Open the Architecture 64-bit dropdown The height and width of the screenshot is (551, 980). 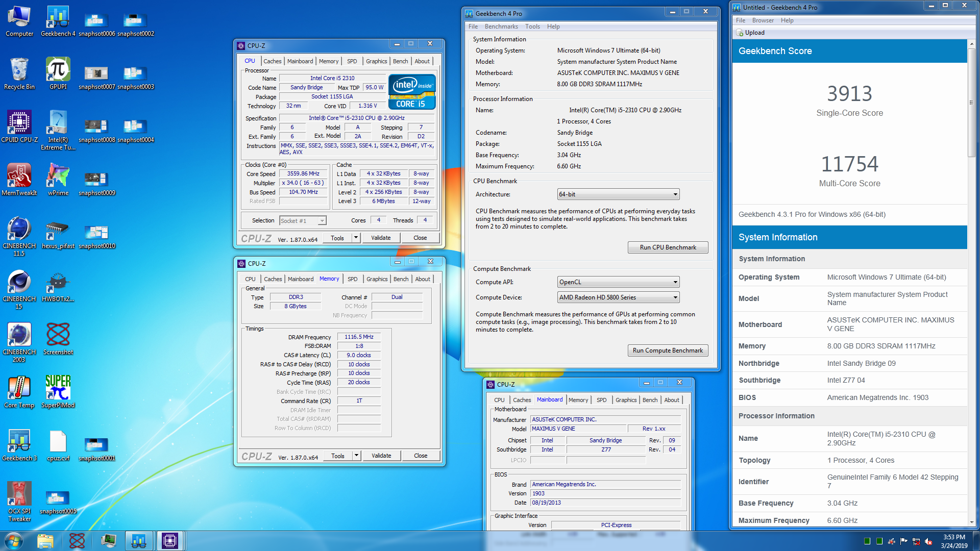[x=618, y=194]
